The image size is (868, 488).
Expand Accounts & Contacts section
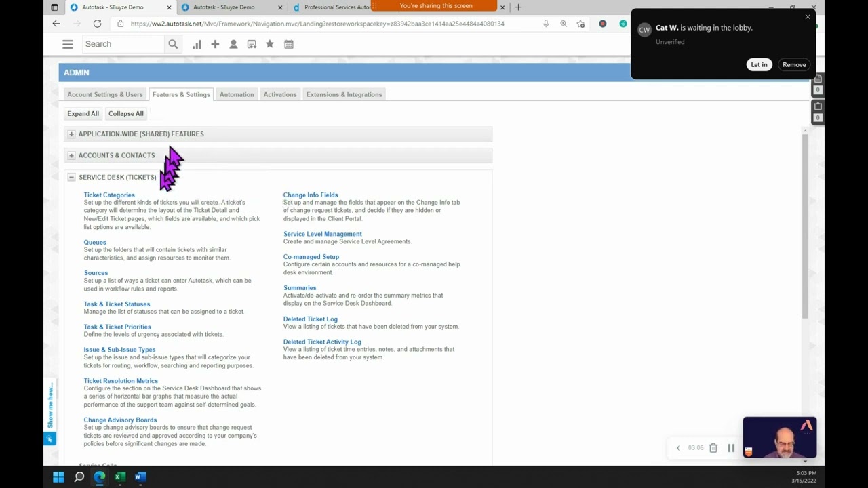pyautogui.click(x=71, y=156)
